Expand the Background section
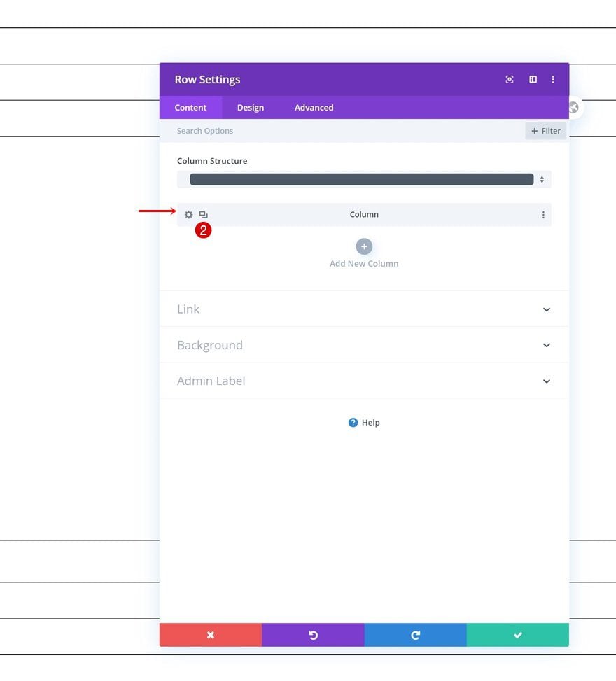Viewport: 616px width, 681px height. tap(364, 345)
